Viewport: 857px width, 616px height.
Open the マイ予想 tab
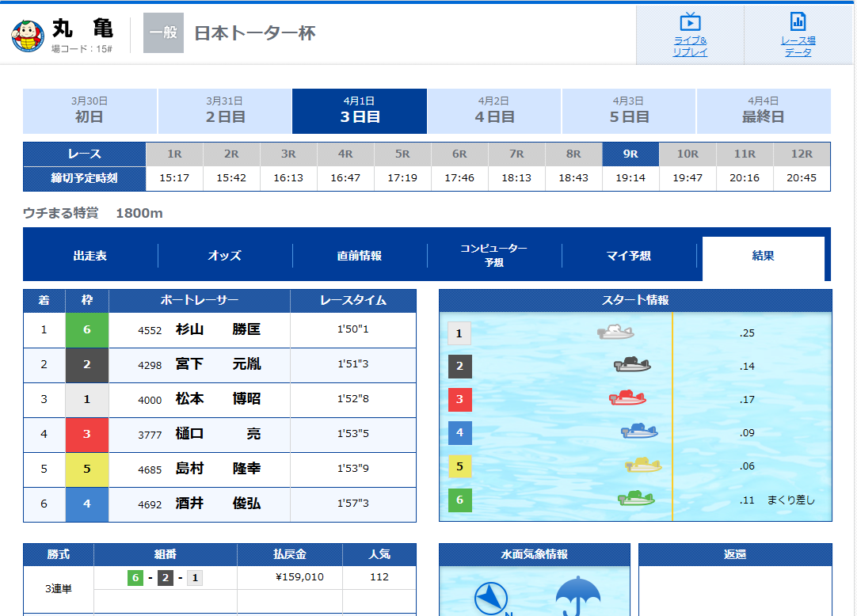(x=629, y=256)
